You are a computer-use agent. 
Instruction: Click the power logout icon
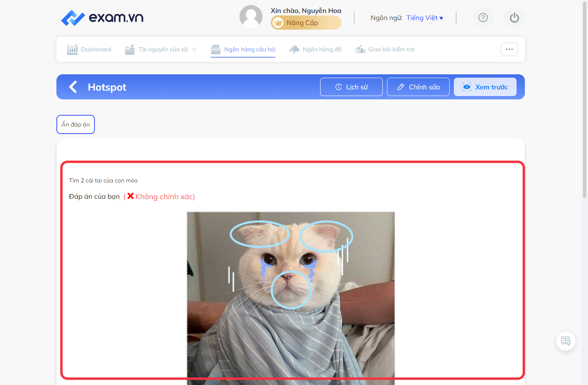click(514, 18)
